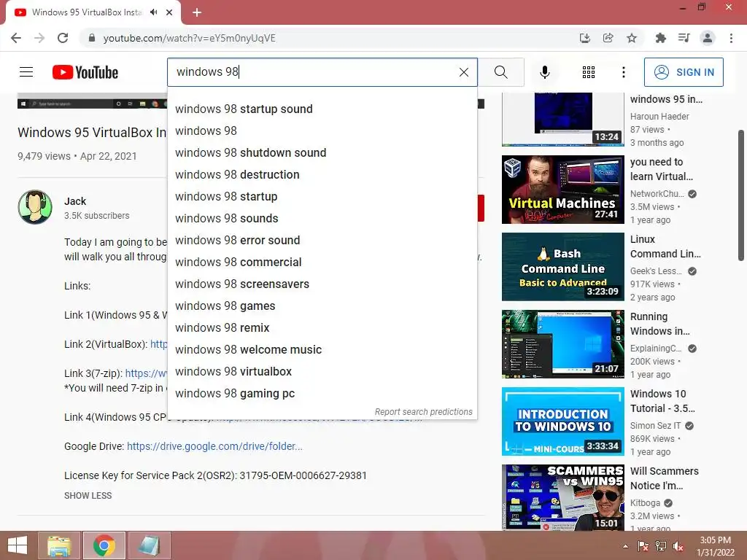Open the Virtual Machines video thumbnail
This screenshot has height=560, width=747.
click(562, 190)
